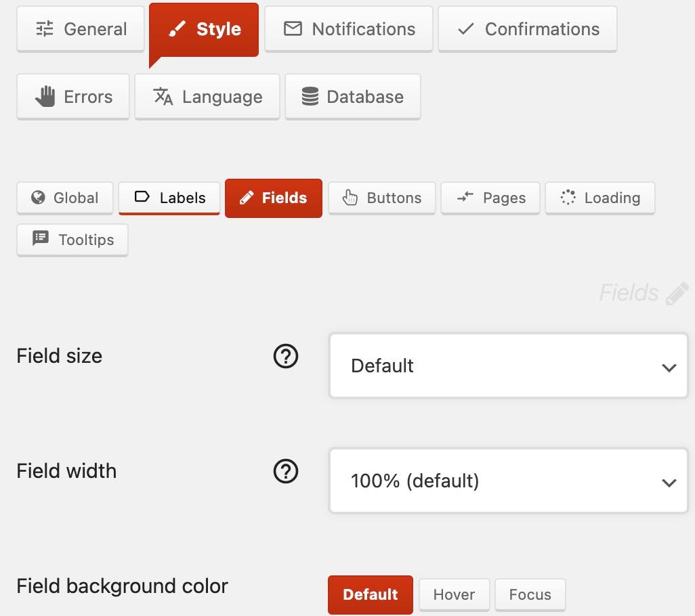The width and height of the screenshot is (695, 616).
Task: Show help for Field size
Action: [286, 356]
